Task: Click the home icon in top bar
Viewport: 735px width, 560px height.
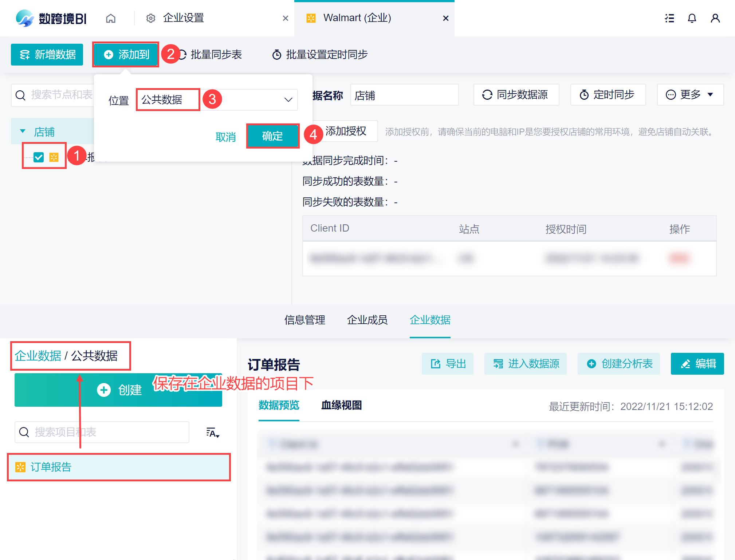Action: (111, 18)
